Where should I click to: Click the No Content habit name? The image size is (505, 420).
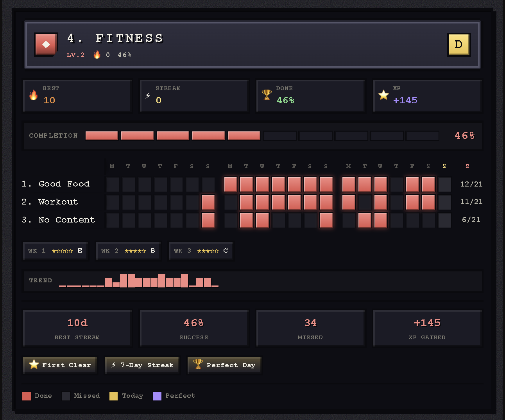tap(67, 220)
